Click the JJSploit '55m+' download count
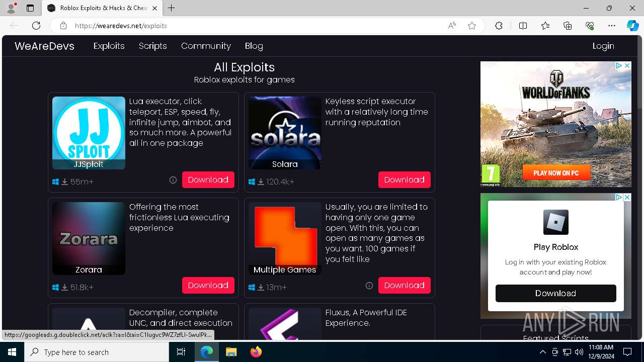Screen dimensions: 644x362 tap(82, 182)
